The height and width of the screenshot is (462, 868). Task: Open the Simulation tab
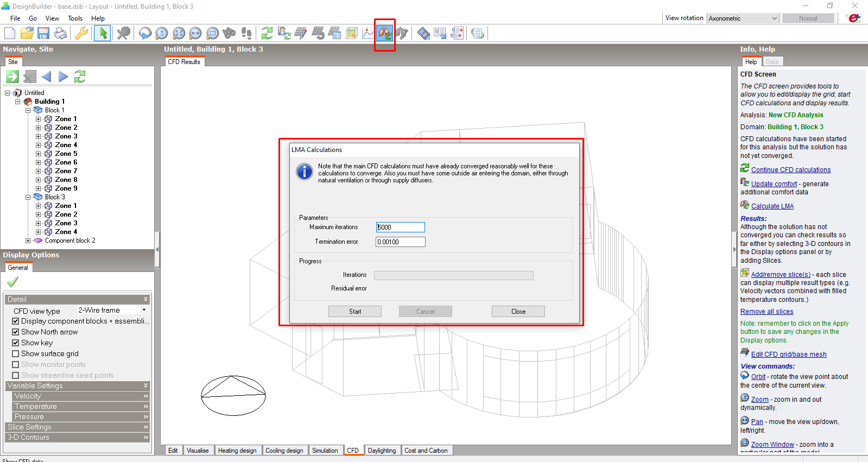click(325, 451)
